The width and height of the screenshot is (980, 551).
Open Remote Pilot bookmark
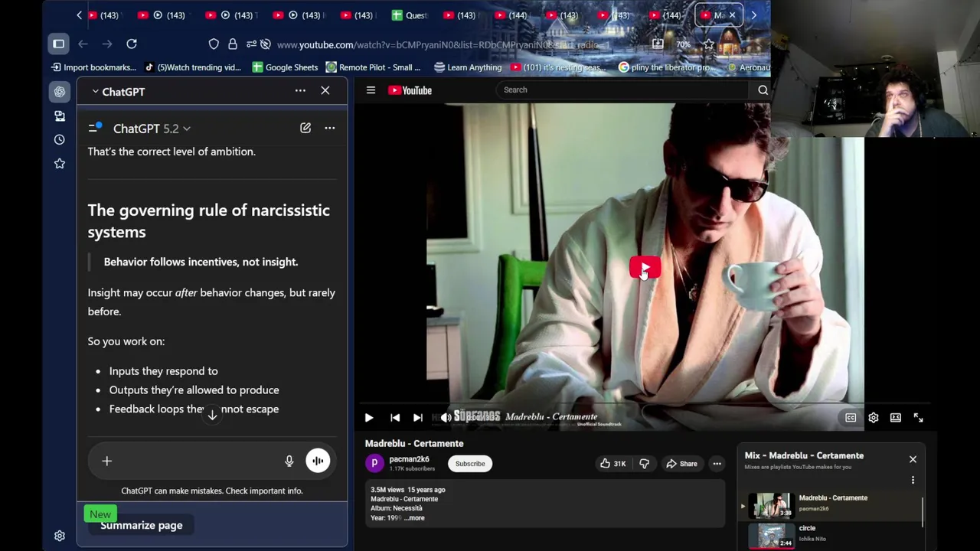pyautogui.click(x=374, y=67)
